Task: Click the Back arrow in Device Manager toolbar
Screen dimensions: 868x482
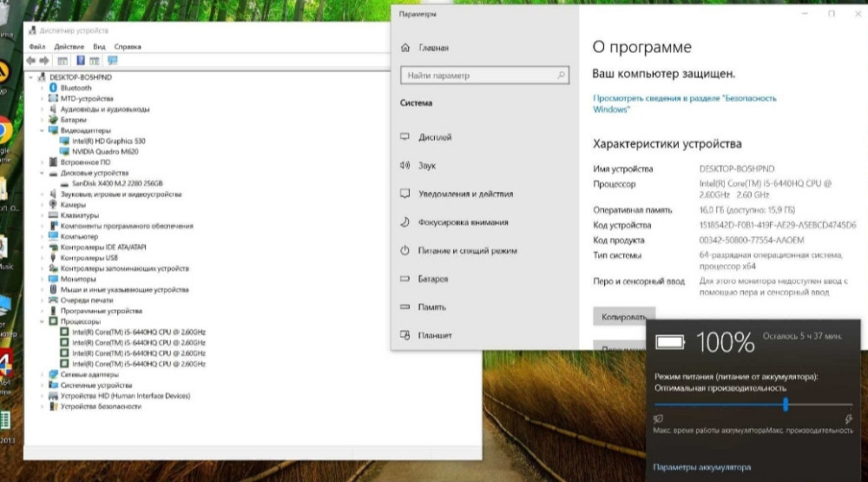Action: pyautogui.click(x=31, y=61)
